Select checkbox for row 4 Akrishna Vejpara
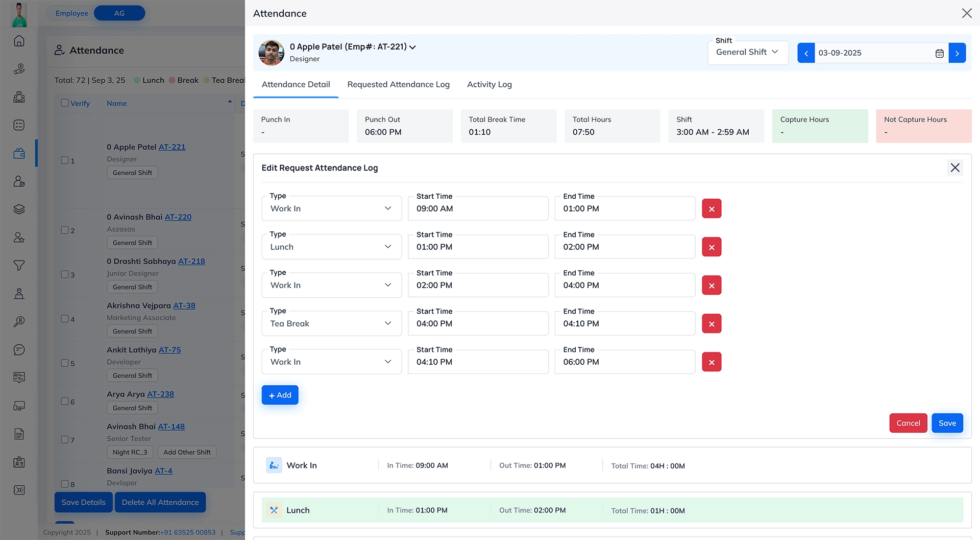Image resolution: width=980 pixels, height=540 pixels. 65,319
